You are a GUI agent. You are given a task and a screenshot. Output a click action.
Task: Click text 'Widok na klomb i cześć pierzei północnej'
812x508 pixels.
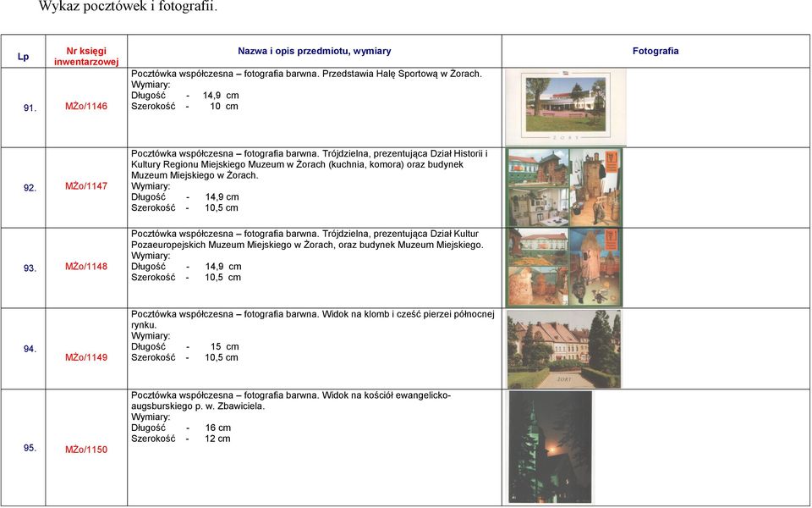coord(409,314)
